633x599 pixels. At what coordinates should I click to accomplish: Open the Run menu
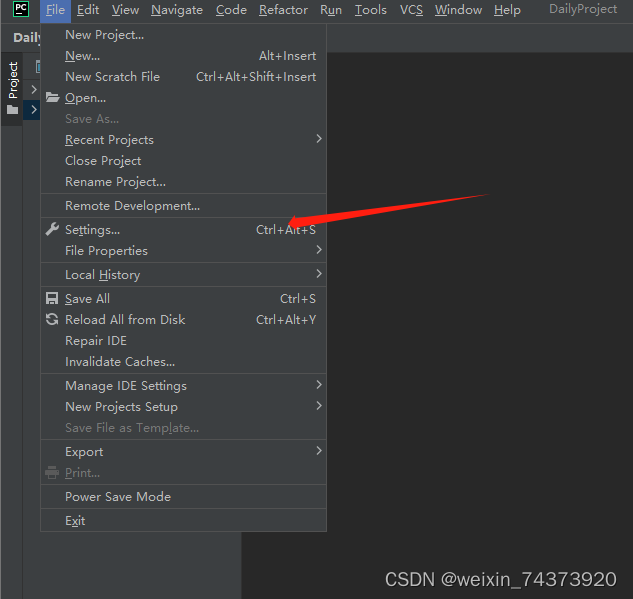click(x=331, y=10)
